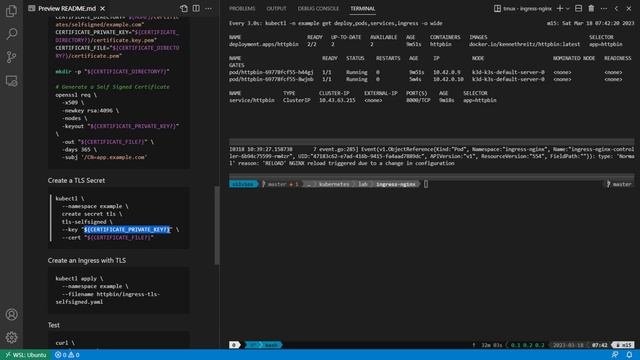Open notifications bell in status bar
The height and width of the screenshot is (360, 640).
[629, 355]
